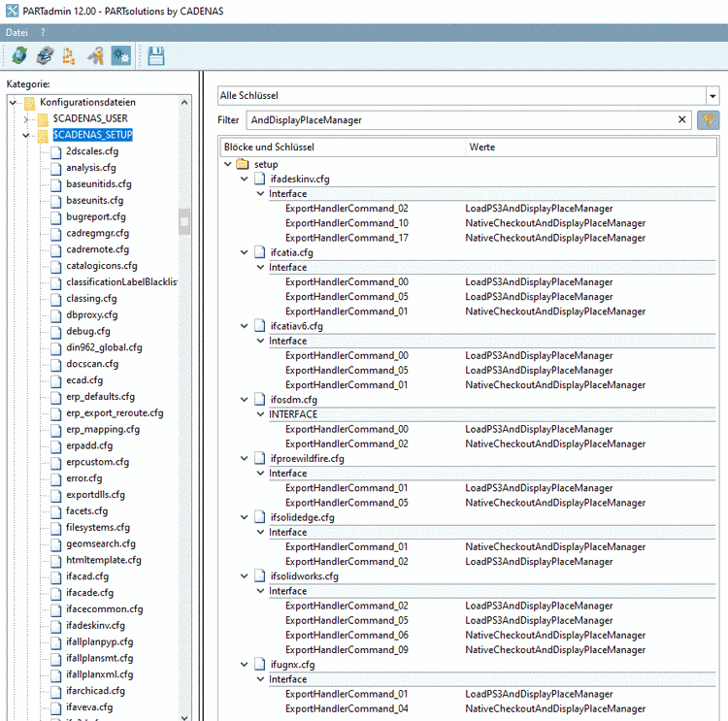The image size is (728, 721).
Task: Apply the filter with the funnel button
Action: point(709,120)
